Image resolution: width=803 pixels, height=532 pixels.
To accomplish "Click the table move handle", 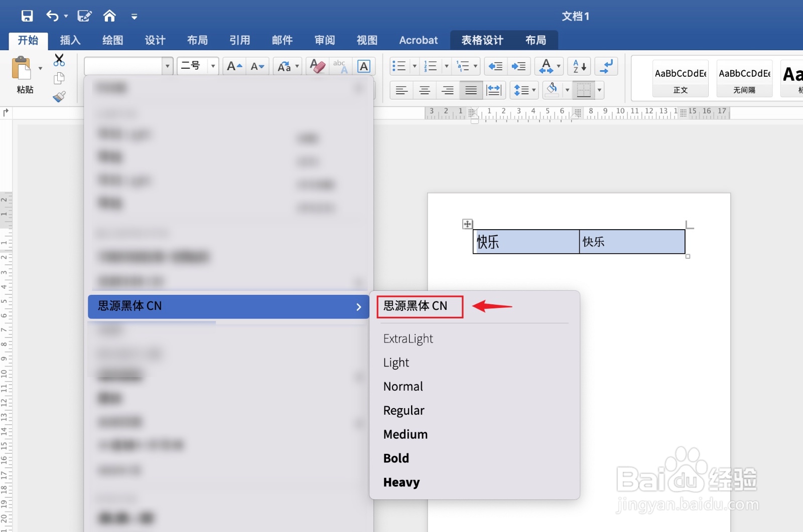I will pos(467,224).
